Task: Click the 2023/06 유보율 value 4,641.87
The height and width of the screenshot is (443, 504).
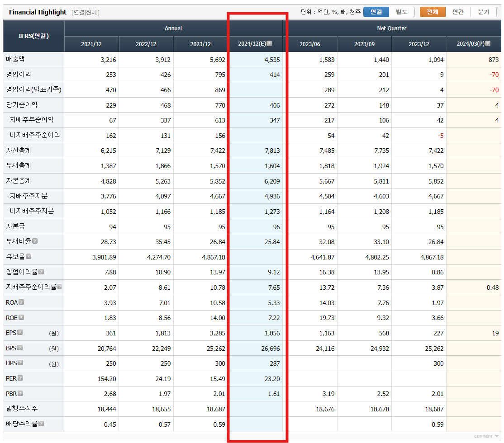Action: point(323,257)
